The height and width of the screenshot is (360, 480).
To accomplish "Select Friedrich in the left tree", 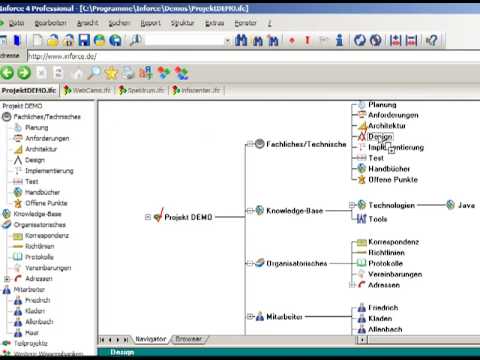I will click(x=38, y=300).
